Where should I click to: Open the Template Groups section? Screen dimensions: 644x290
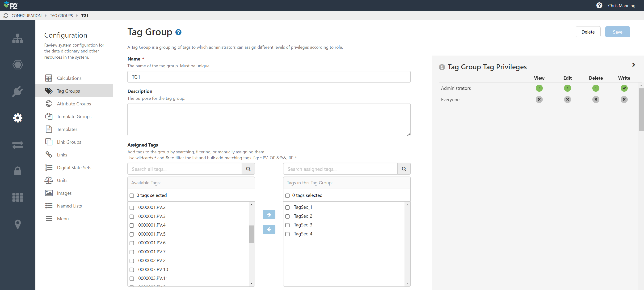point(74,116)
